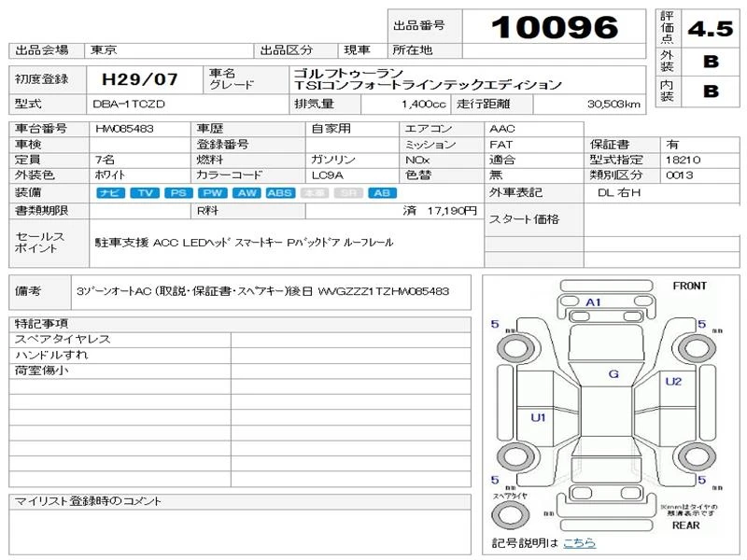Click the displacement value 1,400cc

424,105
